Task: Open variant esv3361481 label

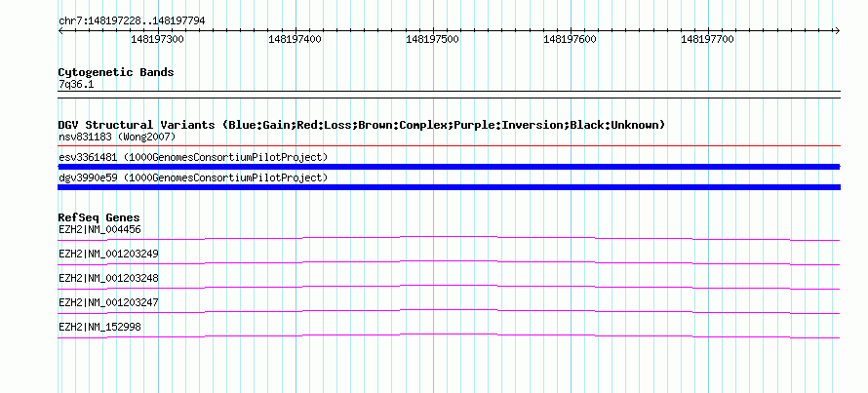Action: pyautogui.click(x=193, y=157)
